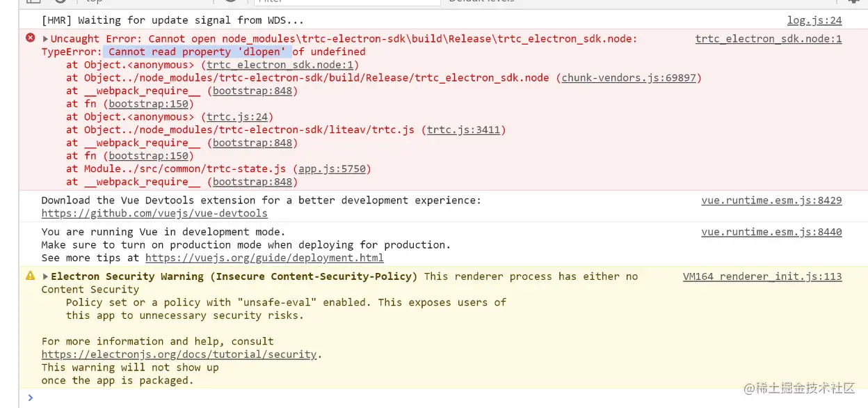Click "this app to unnecessary security risks." line
868x408 pixels.
(x=185, y=315)
